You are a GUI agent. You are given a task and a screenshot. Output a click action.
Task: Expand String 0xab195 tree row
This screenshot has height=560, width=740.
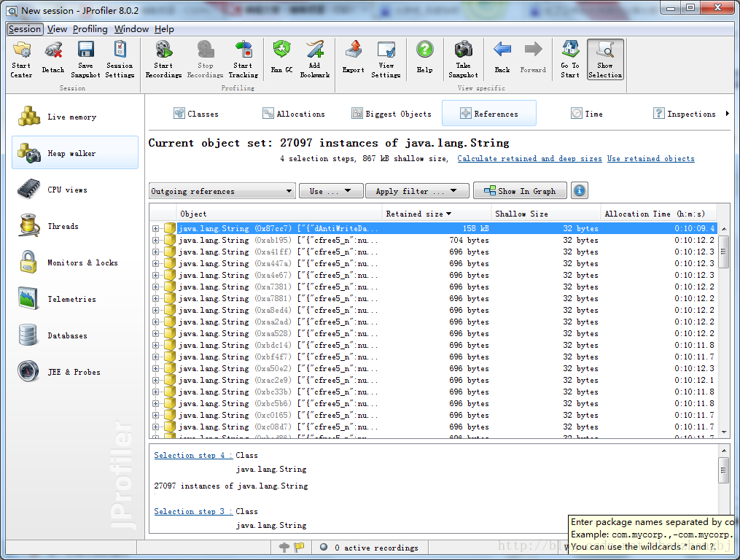[156, 241]
